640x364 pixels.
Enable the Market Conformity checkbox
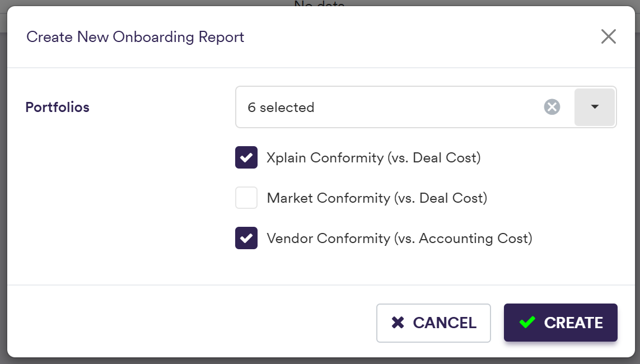246,198
